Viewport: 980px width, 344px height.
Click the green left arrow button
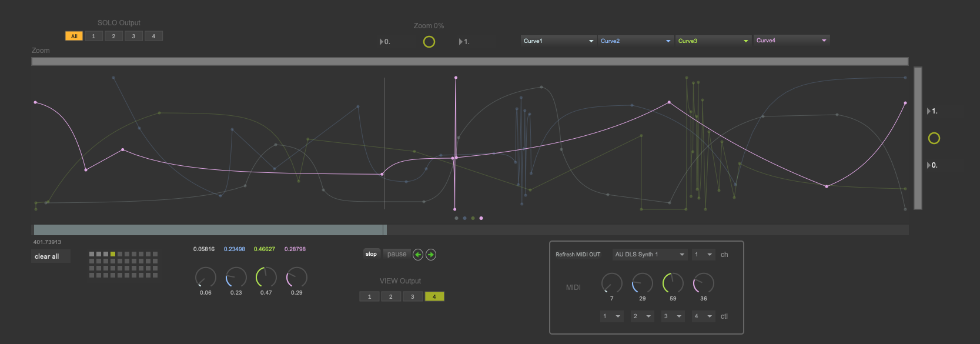(x=418, y=255)
